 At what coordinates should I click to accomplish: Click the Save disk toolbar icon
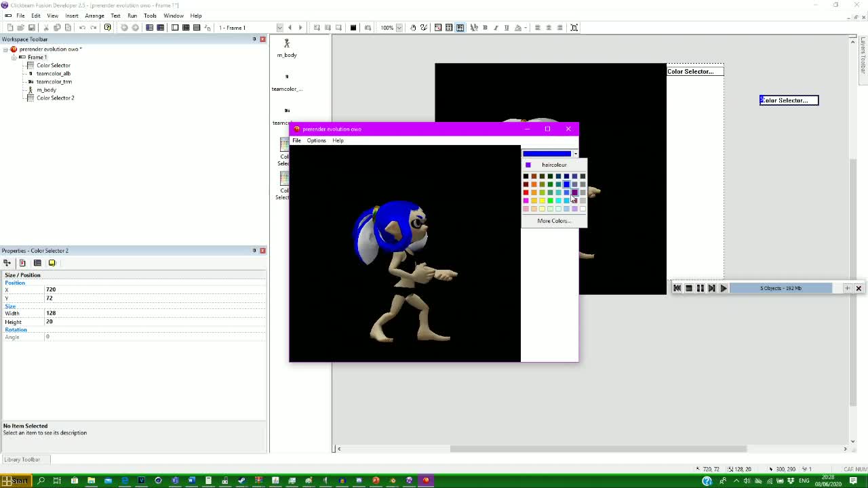31,28
